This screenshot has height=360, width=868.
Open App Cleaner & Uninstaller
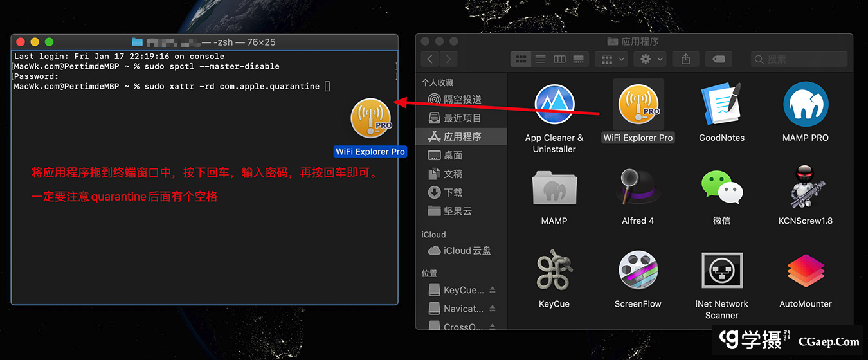click(x=554, y=105)
